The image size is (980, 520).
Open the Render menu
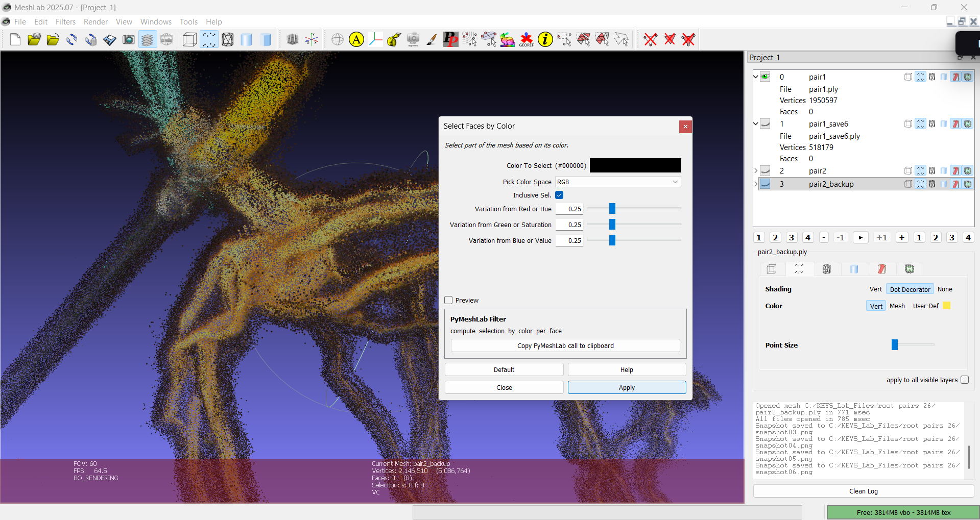(x=95, y=22)
